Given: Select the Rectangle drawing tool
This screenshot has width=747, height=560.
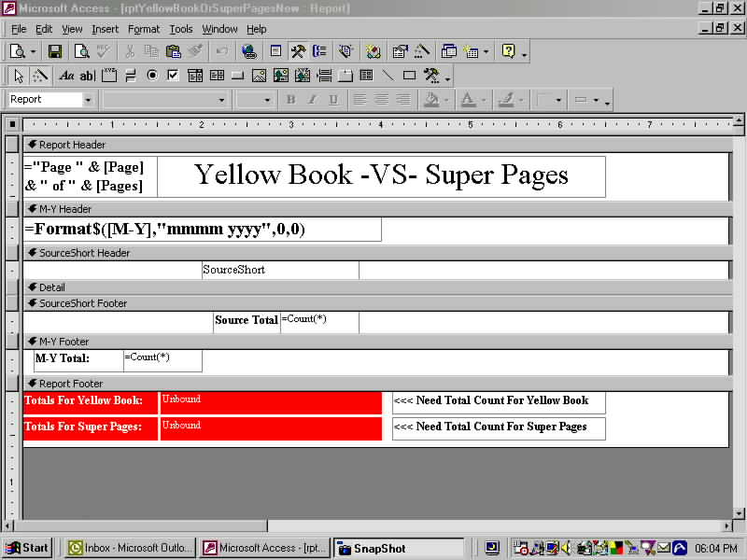Looking at the screenshot, I should tap(409, 76).
